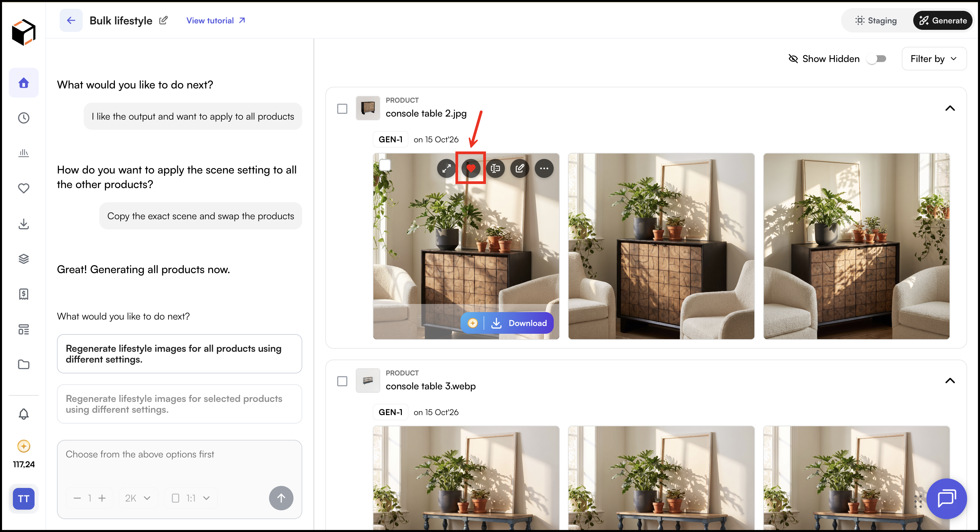Screen dimensions: 980x532
Task: Switch to the Generate tab
Action: (943, 21)
